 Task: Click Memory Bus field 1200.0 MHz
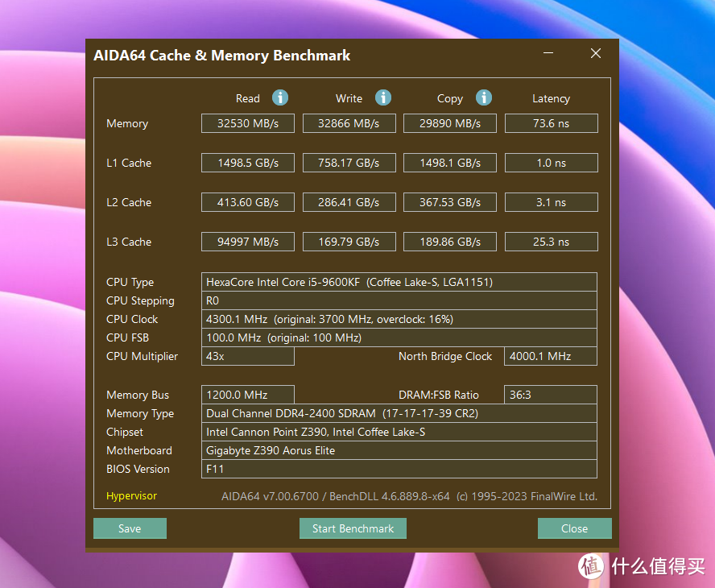point(248,395)
